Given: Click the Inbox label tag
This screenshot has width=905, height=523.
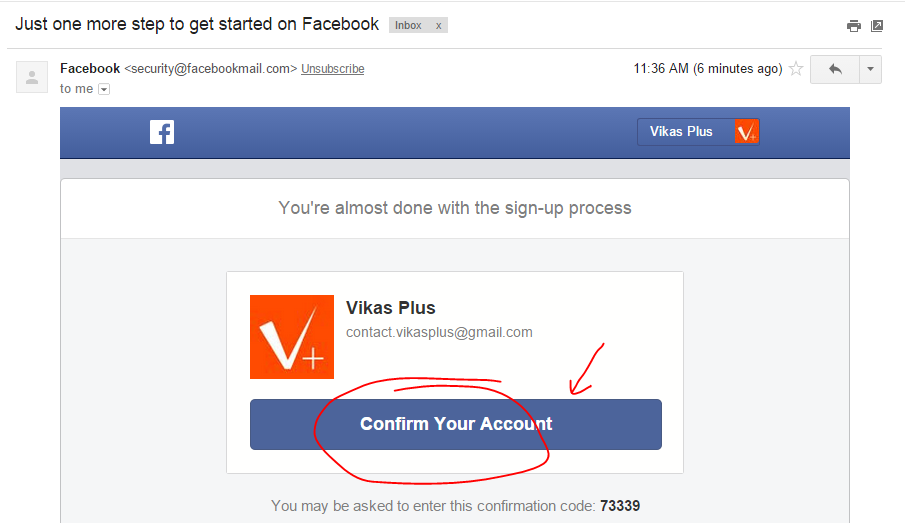Looking at the screenshot, I should [x=409, y=25].
